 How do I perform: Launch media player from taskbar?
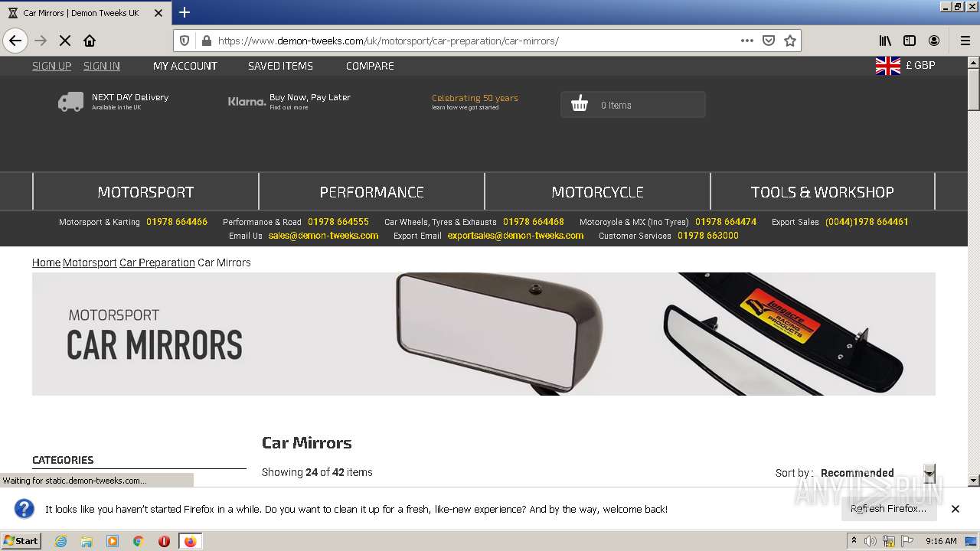113,541
